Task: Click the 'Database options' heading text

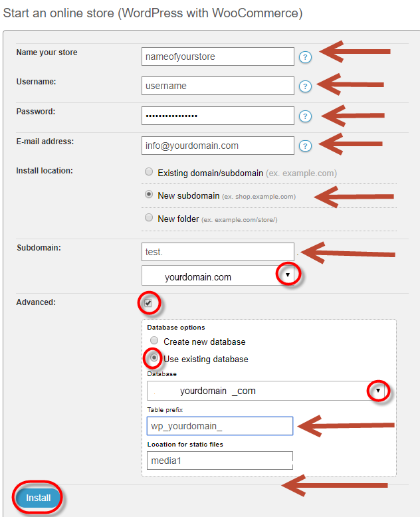Action: point(176,328)
